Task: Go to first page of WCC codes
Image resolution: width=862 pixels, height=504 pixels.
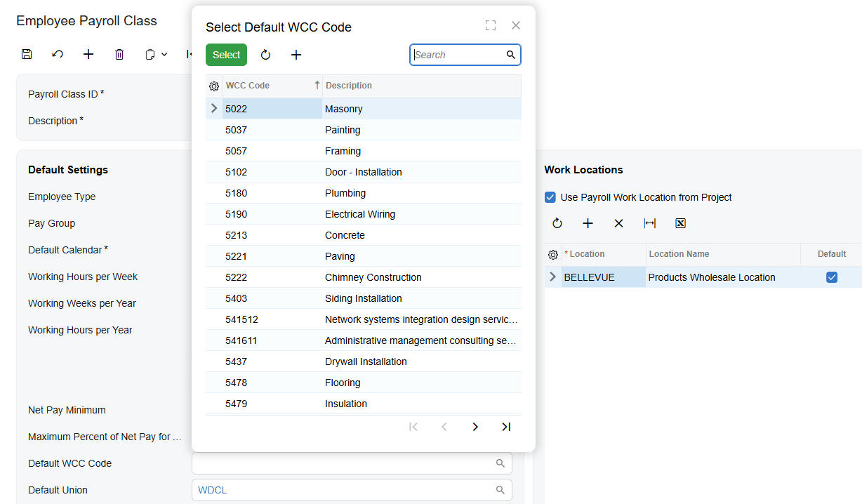Action: pyautogui.click(x=413, y=427)
